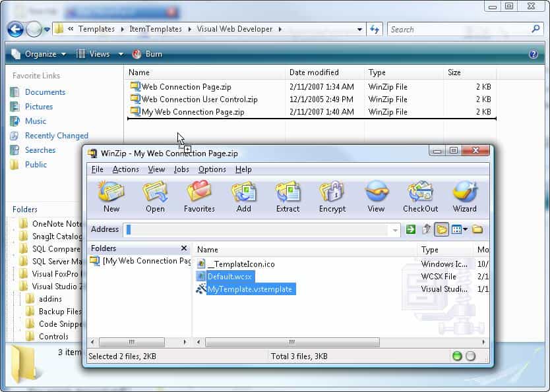
Task: Open the Music favorite link
Action: (36, 121)
